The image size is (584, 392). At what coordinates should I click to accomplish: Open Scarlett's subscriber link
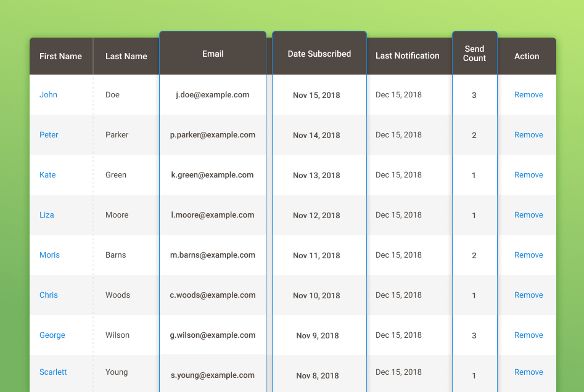[53, 372]
